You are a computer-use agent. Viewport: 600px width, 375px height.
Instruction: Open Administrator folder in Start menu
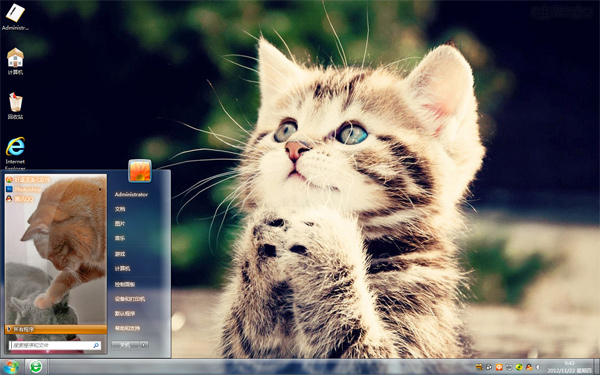coord(131,194)
